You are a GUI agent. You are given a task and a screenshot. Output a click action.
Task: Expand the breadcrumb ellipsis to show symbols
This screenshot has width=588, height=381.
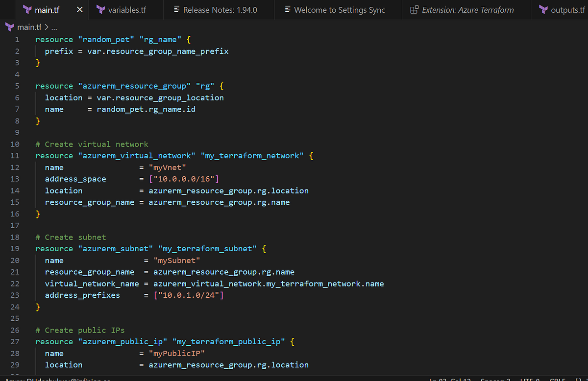coord(53,27)
